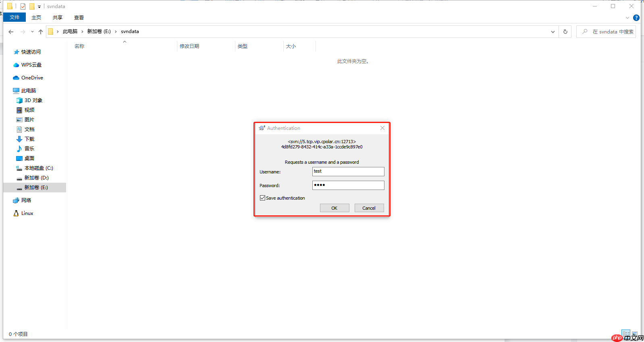Expand the ribbon with chevron
644x342 pixels.
(x=627, y=18)
